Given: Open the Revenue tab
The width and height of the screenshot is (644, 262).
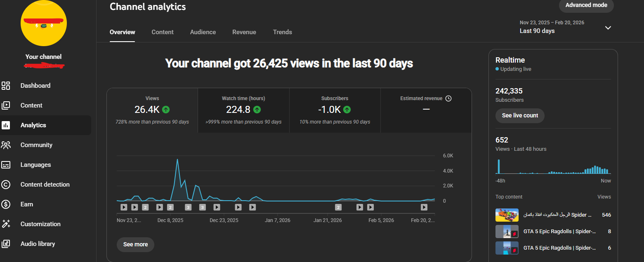Looking at the screenshot, I should (x=244, y=32).
